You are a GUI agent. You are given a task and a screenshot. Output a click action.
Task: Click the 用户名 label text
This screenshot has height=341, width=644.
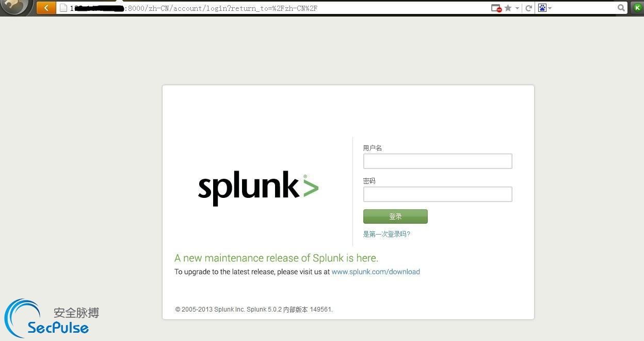point(373,148)
